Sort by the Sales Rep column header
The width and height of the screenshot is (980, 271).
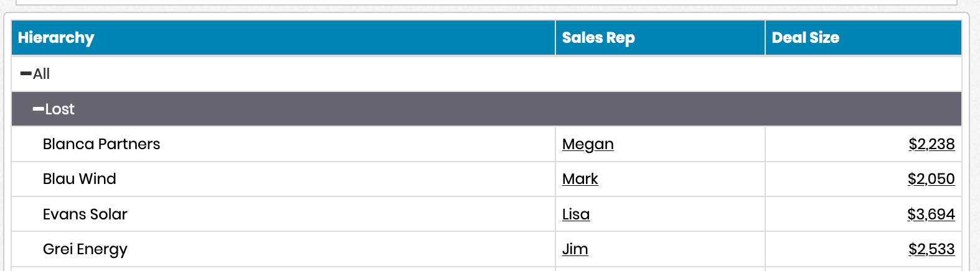[598, 38]
